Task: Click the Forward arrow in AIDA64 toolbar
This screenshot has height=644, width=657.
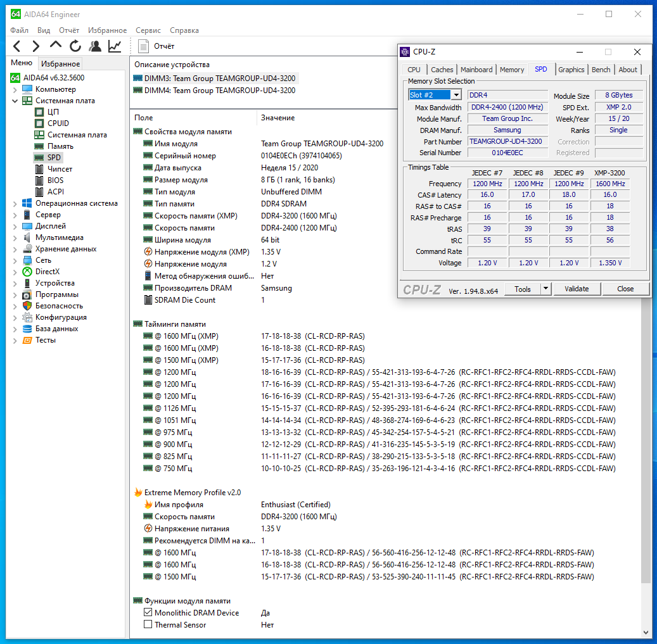Action: click(x=36, y=46)
